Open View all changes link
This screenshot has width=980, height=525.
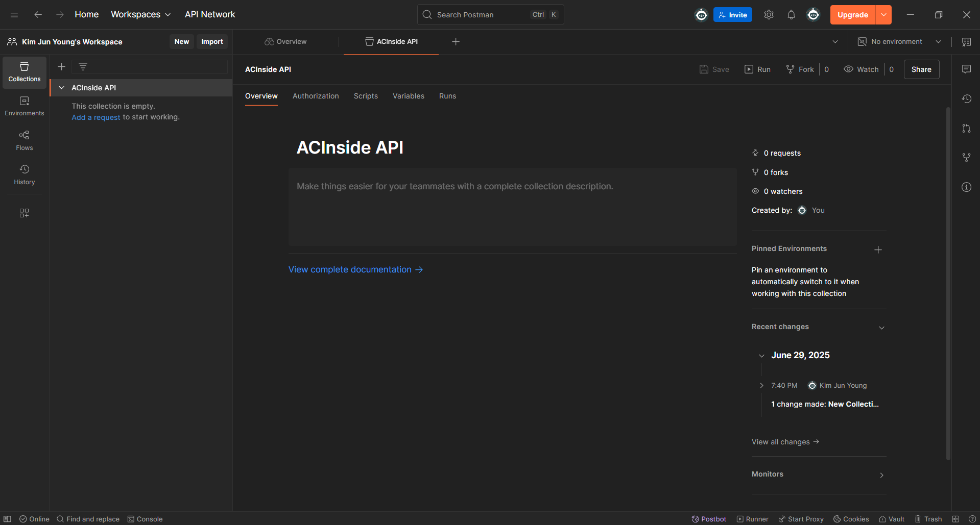(x=785, y=442)
